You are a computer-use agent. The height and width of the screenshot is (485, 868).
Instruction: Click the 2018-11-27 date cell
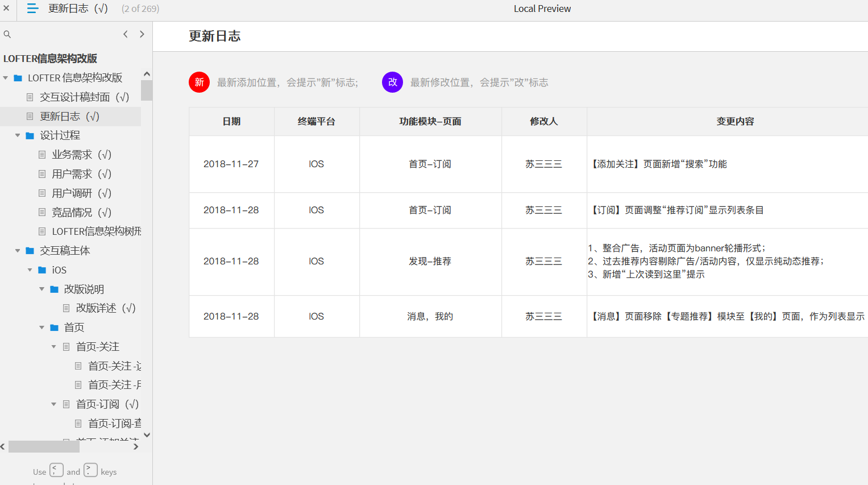coord(231,164)
